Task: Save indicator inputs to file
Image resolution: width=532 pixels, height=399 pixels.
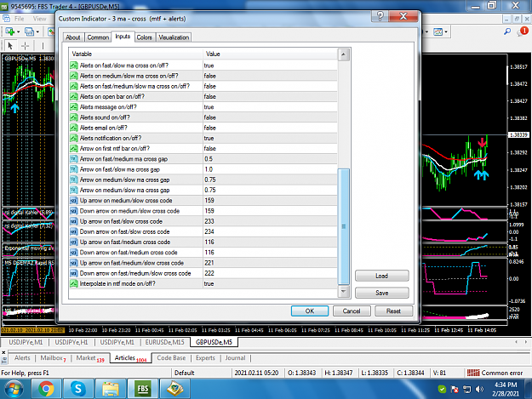Action: pos(381,293)
